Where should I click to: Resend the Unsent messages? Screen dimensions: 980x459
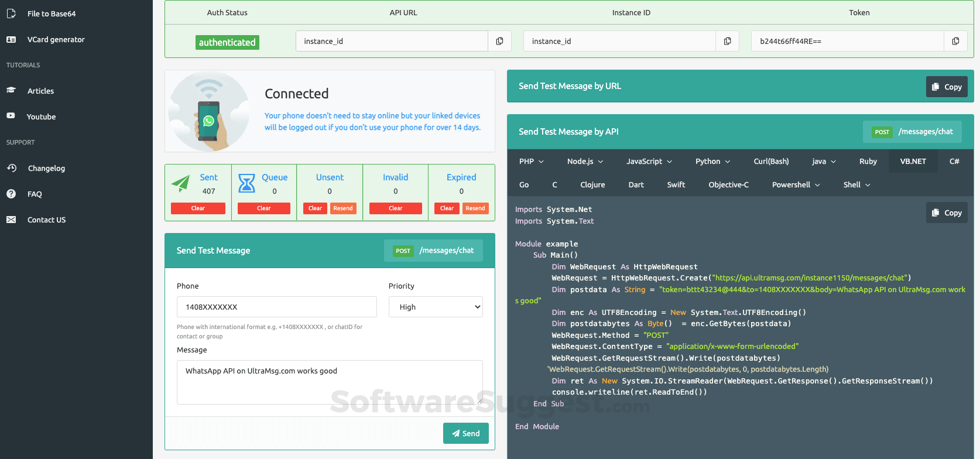(343, 208)
